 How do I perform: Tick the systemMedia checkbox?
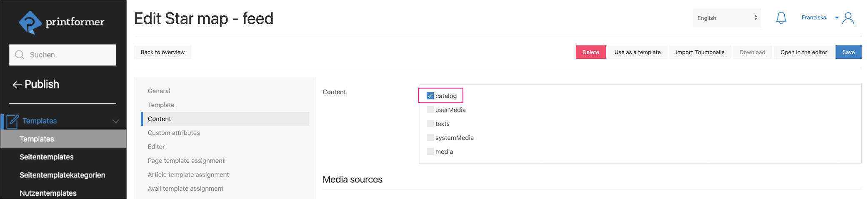click(430, 138)
